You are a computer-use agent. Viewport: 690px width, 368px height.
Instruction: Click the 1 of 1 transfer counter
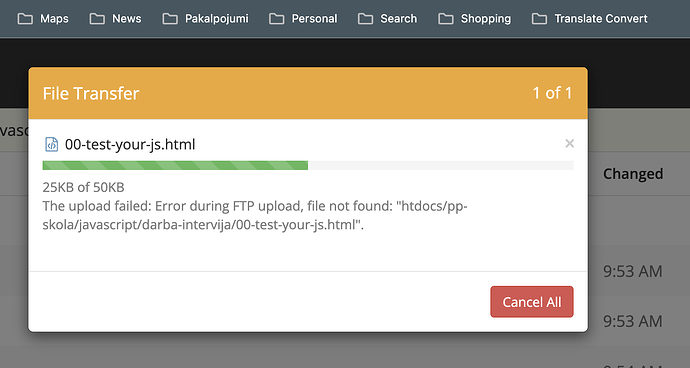[552, 93]
